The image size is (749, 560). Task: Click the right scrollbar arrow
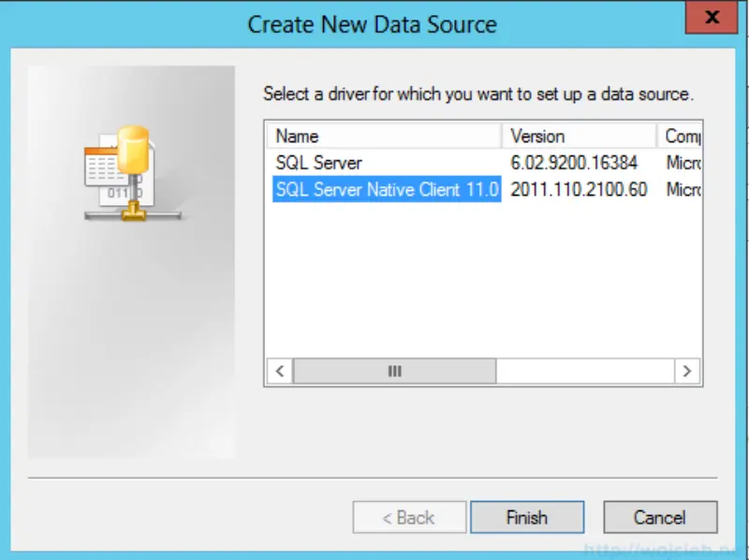click(x=690, y=371)
